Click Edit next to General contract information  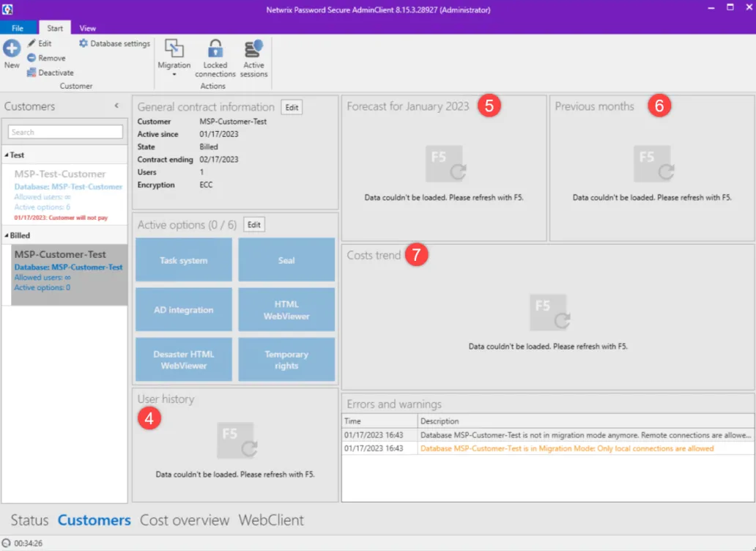[x=292, y=107]
